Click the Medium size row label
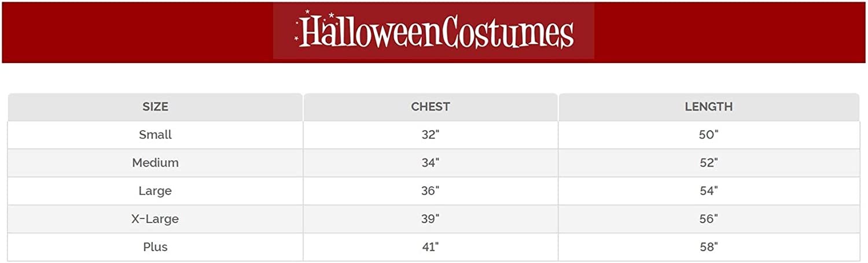 pos(155,163)
